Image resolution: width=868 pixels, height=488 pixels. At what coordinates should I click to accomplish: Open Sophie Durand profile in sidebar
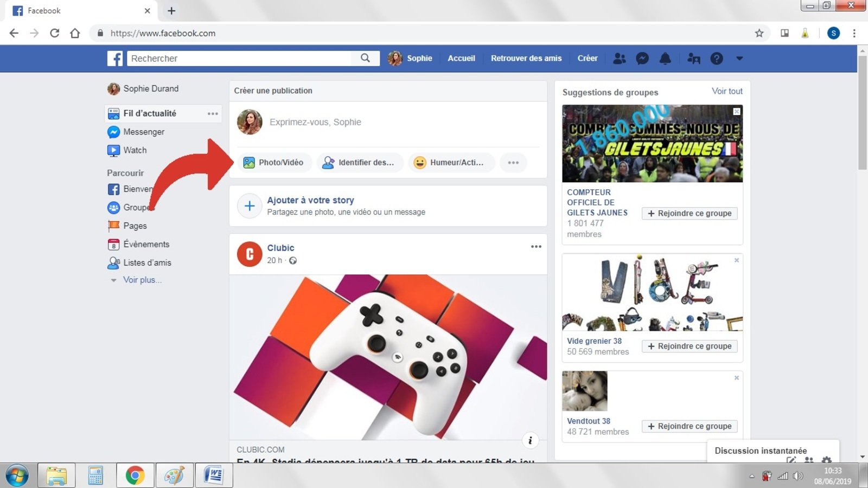pyautogui.click(x=143, y=88)
